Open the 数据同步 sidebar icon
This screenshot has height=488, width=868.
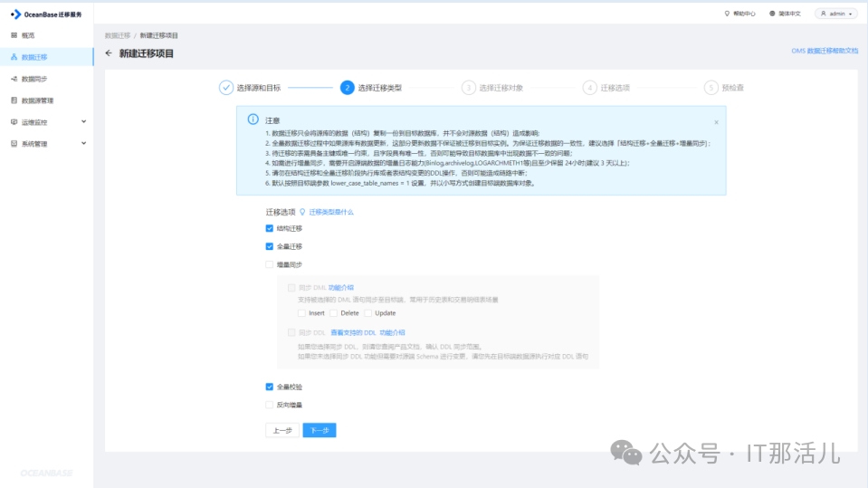pyautogui.click(x=14, y=79)
